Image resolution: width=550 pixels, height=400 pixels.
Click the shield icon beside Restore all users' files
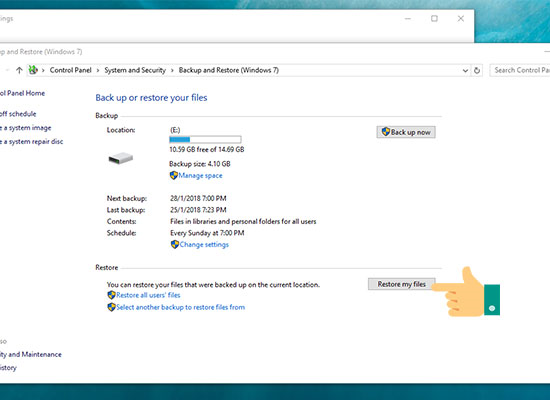coord(112,295)
